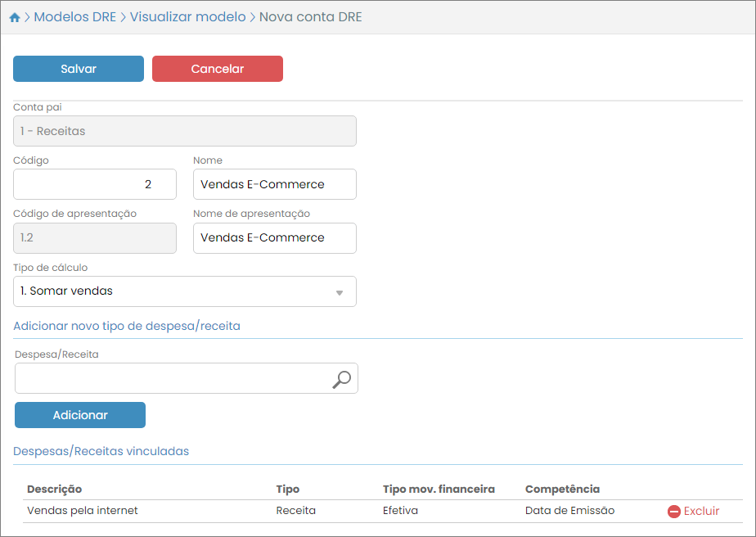The width and height of the screenshot is (756, 537).
Task: Click the Tipo mov. financeira column header
Action: (439, 489)
